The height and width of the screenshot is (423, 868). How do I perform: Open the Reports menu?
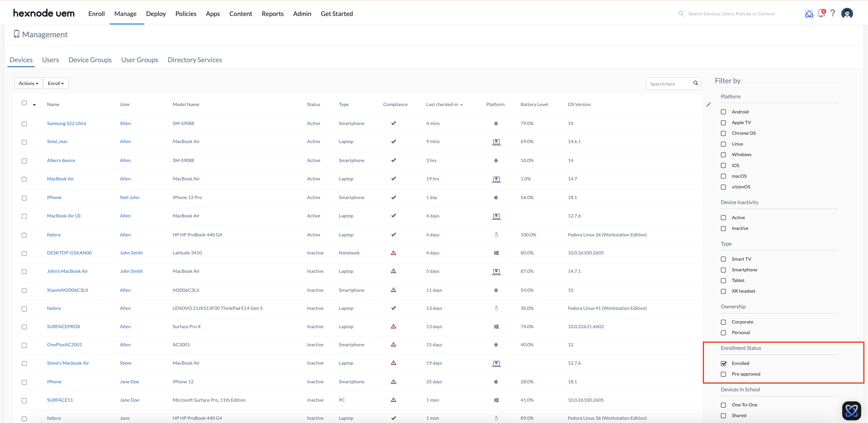273,14
